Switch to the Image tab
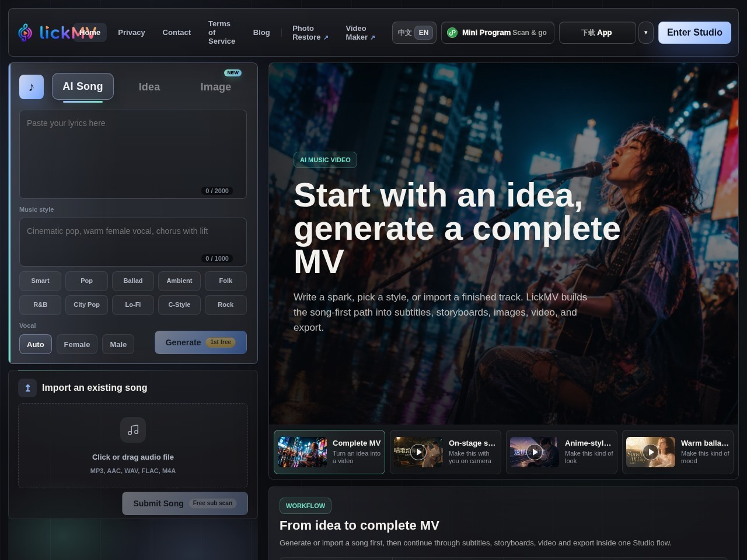Screen dimensions: 747x560 coord(216,87)
